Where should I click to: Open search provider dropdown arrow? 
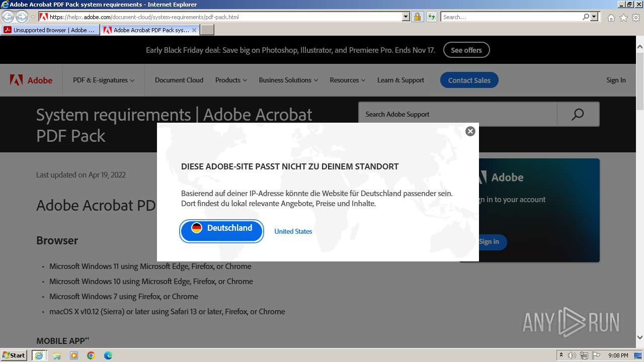pyautogui.click(x=595, y=17)
